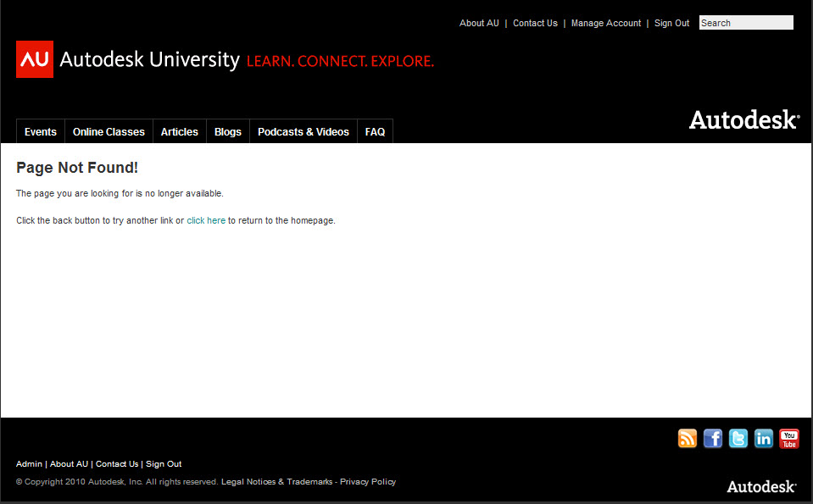The image size is (813, 504).
Task: Open the Twitter social icon
Action: click(738, 438)
